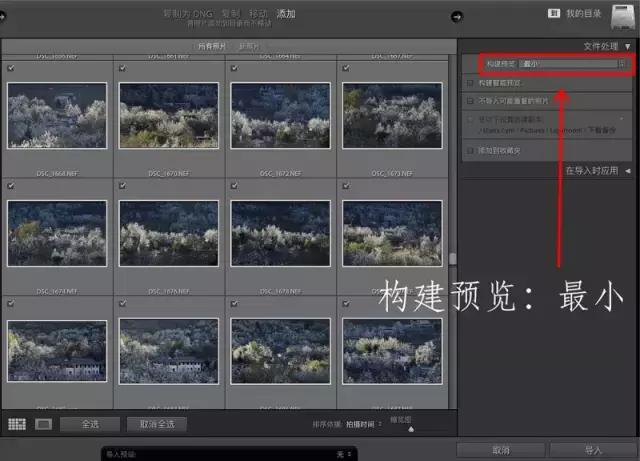Screen dimensions: 640x461
Task: Enable 添加到收藏夹 checkbox
Action: tap(470, 151)
